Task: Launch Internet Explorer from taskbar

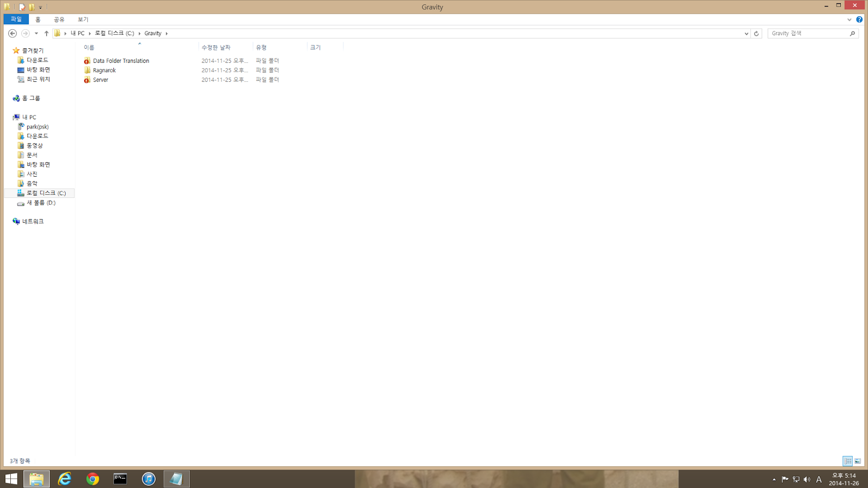Action: tap(65, 479)
